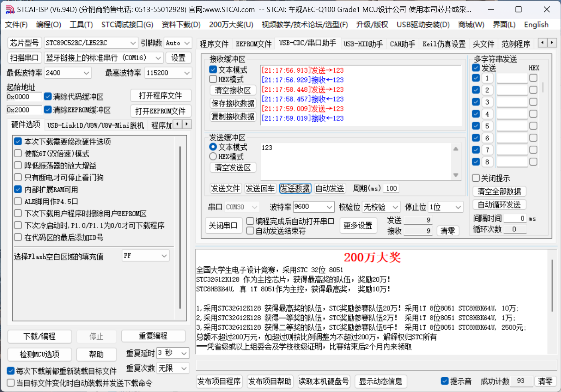Enable HEX模式 in the receive buffer
The image size is (561, 392).
point(213,79)
